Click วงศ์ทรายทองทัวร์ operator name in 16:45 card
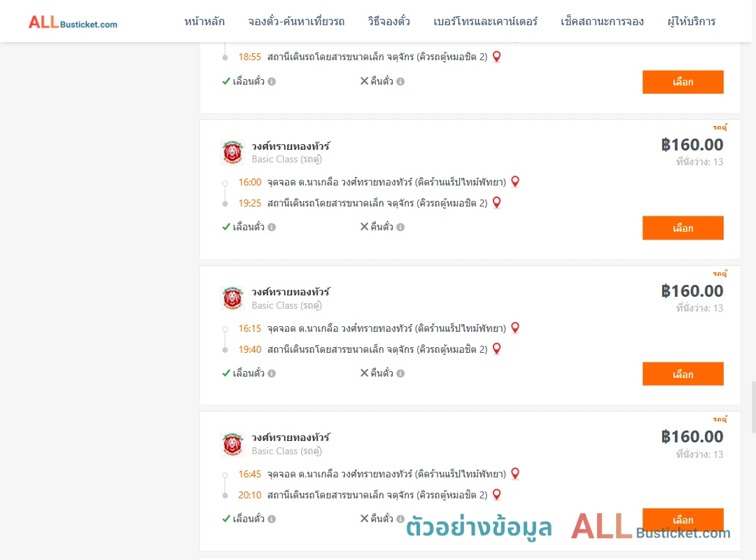 (290, 437)
